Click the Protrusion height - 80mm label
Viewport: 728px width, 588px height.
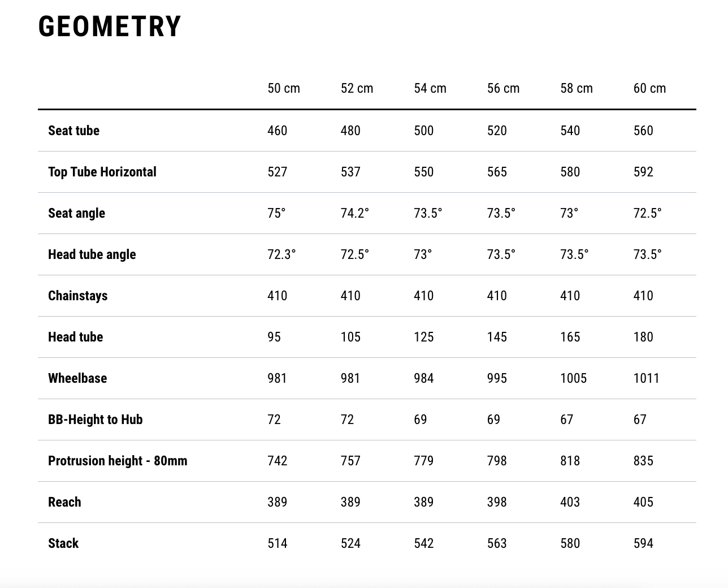click(x=118, y=461)
